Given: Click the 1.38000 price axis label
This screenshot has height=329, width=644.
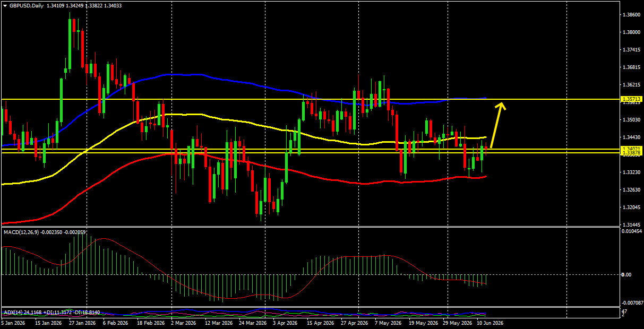Looking at the screenshot, I should 632,32.
